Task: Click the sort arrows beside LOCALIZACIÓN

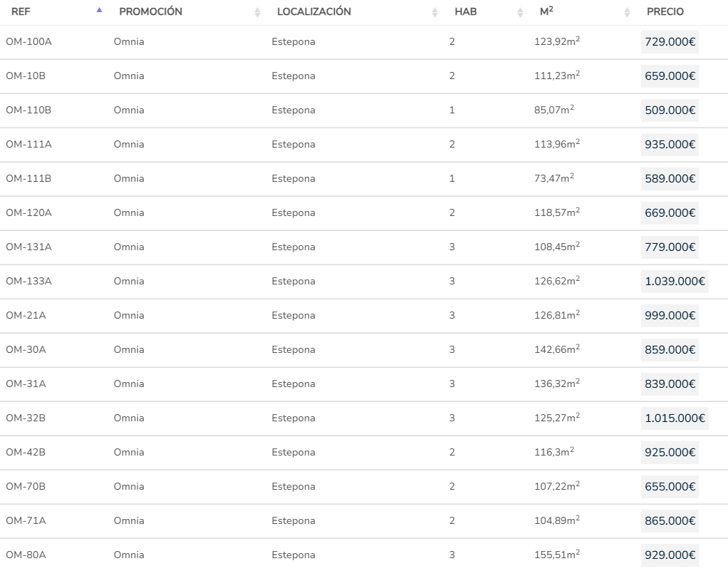Action: 435,12
